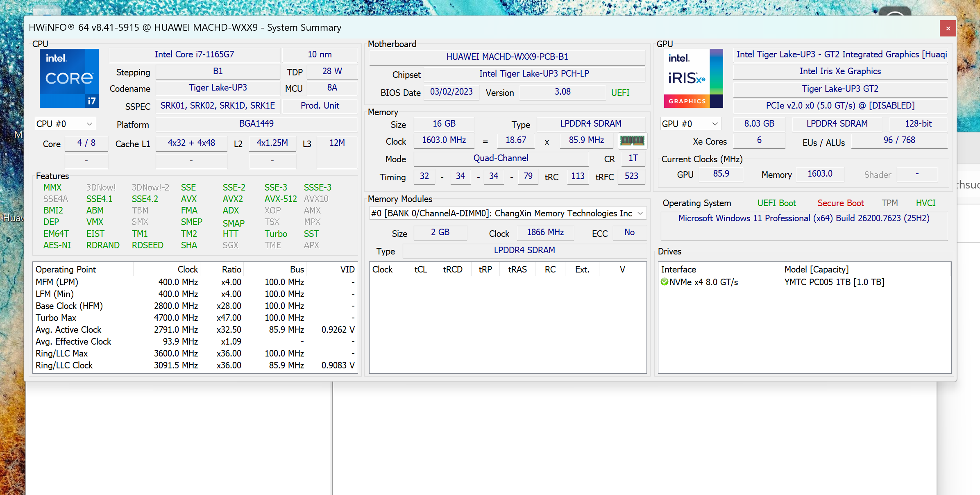Open the GPU #0 selector dropdown
The image size is (980, 495).
[x=691, y=124]
